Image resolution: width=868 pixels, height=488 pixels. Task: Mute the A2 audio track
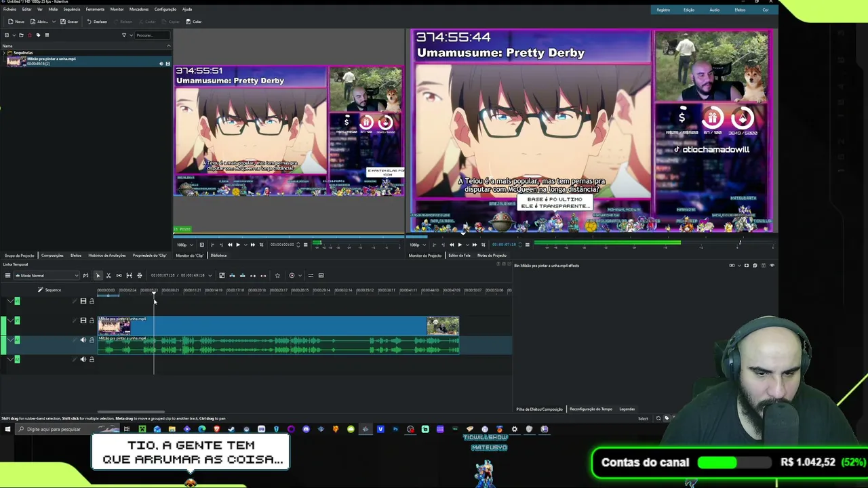tap(83, 360)
